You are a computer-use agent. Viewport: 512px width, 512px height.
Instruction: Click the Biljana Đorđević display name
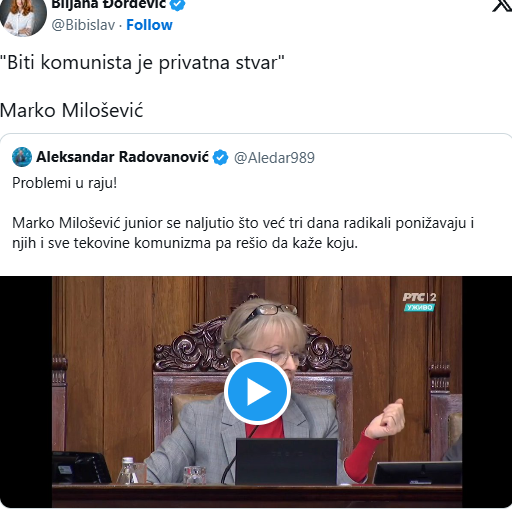109,5
